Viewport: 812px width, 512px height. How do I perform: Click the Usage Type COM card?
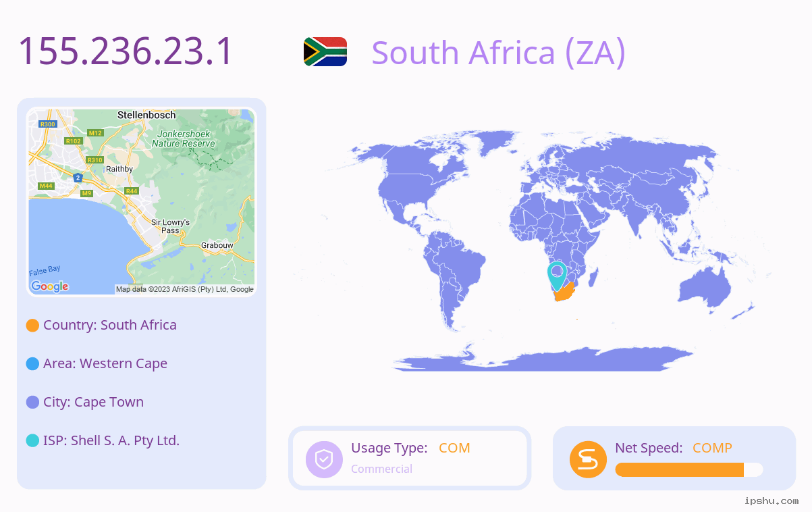point(410,458)
